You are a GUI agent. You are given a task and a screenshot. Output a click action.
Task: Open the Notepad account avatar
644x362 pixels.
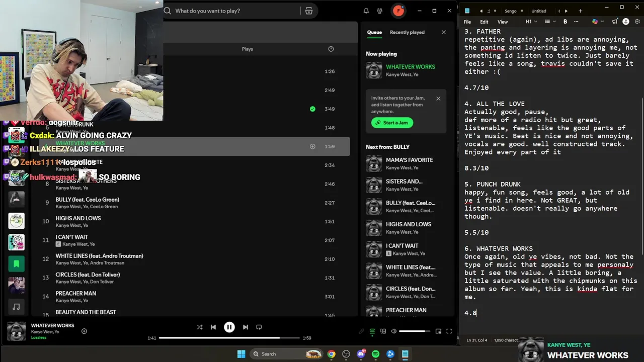point(626,22)
